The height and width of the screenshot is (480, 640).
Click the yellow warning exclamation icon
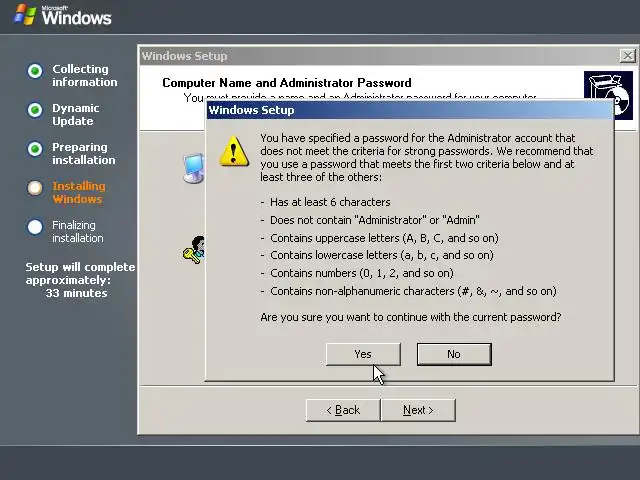234,151
